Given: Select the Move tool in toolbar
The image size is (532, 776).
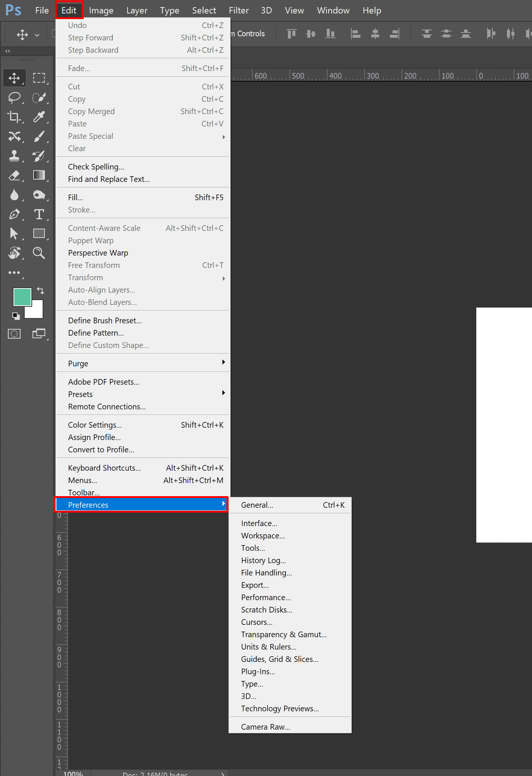Looking at the screenshot, I should point(14,78).
